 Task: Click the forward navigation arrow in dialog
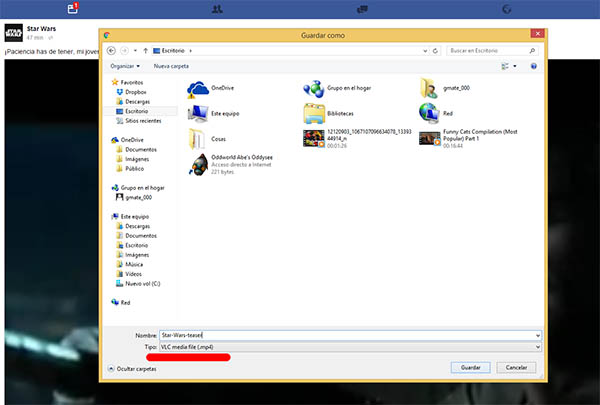(x=124, y=51)
